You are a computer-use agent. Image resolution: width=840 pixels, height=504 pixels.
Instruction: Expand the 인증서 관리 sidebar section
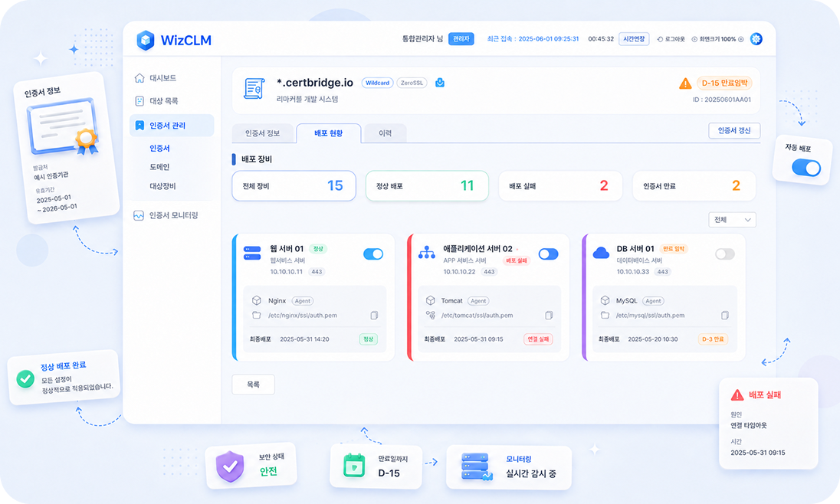coord(172,126)
